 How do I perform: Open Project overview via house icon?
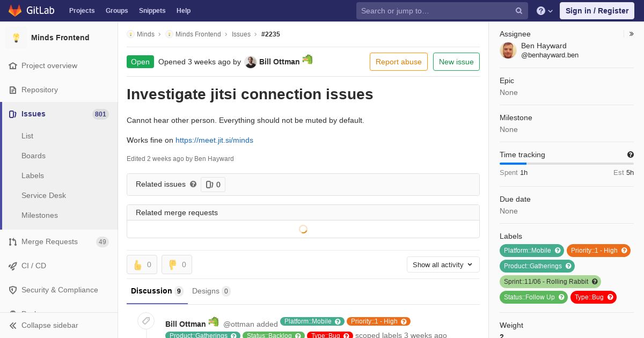13,65
